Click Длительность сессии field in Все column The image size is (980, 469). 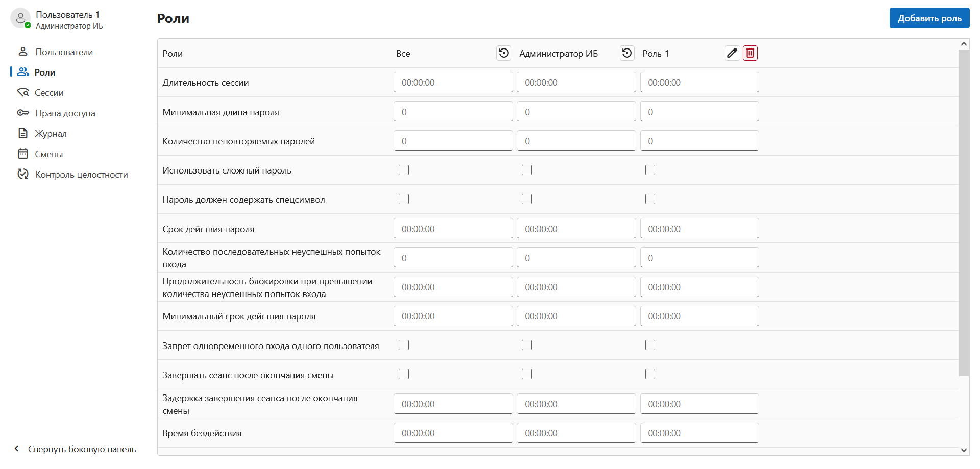(453, 82)
